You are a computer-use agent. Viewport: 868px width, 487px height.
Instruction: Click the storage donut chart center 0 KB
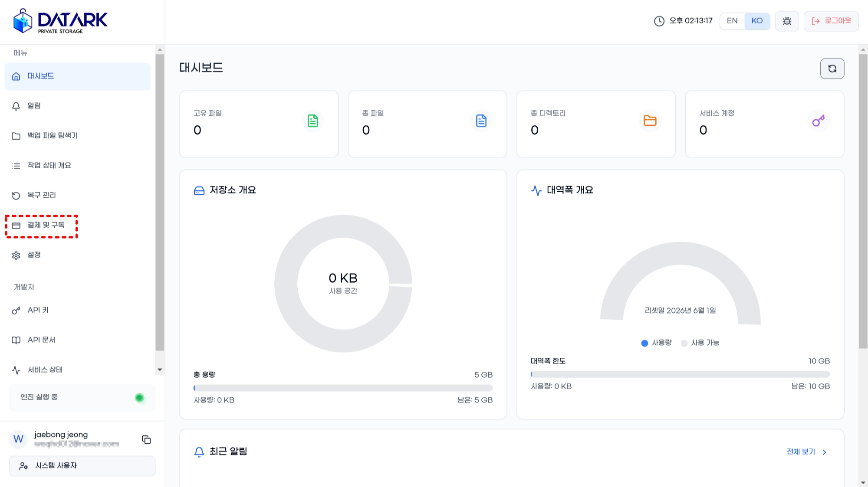click(x=343, y=278)
